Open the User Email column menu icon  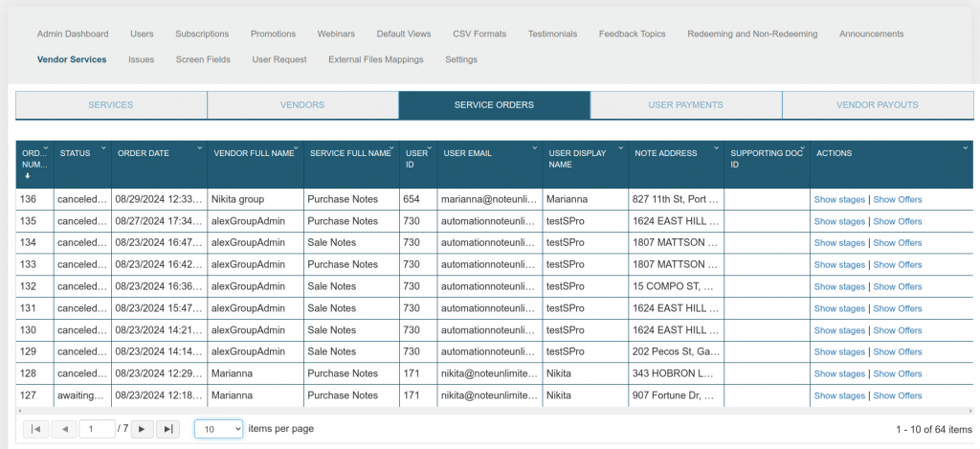click(x=534, y=148)
